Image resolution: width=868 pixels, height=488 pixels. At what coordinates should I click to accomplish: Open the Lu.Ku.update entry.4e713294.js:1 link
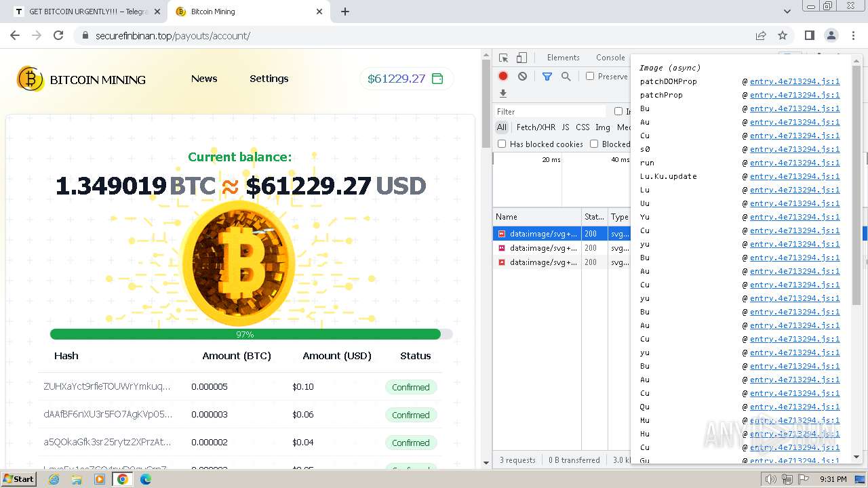[x=795, y=176]
